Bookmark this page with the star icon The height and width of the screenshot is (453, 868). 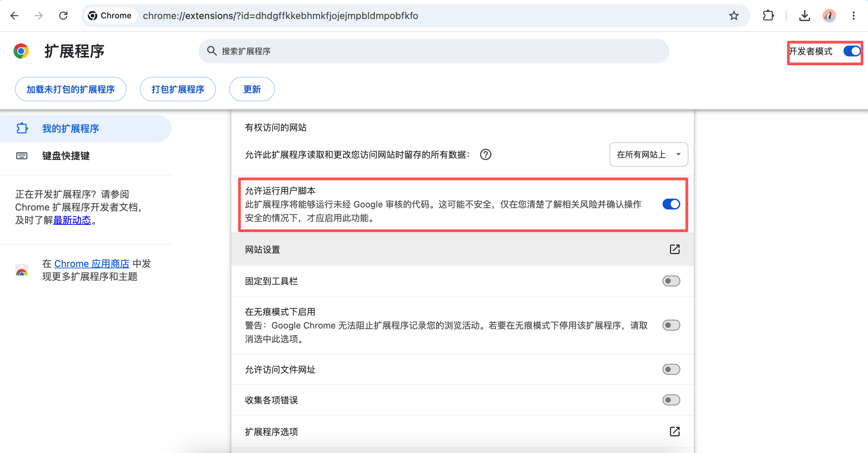tap(734, 16)
